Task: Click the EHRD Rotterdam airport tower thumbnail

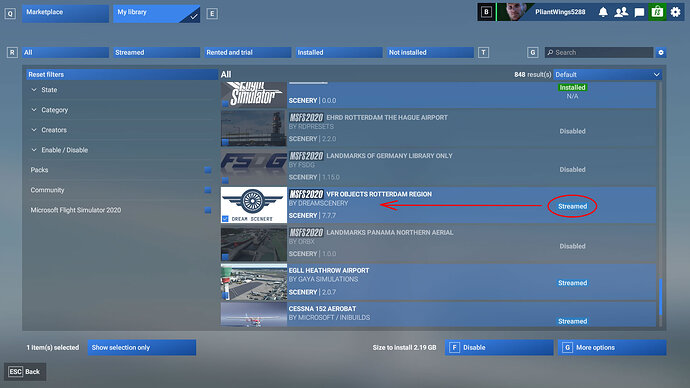Action: [253, 128]
